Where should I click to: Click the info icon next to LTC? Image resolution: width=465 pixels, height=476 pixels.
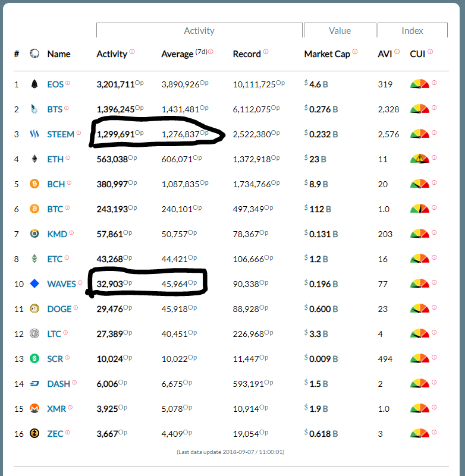tap(65, 332)
